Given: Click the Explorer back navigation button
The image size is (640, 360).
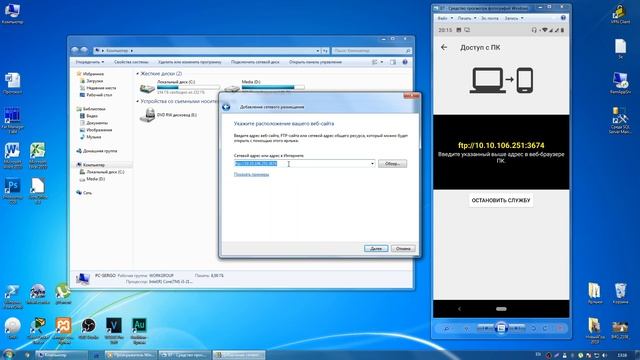Looking at the screenshot, I should click(x=75, y=50).
